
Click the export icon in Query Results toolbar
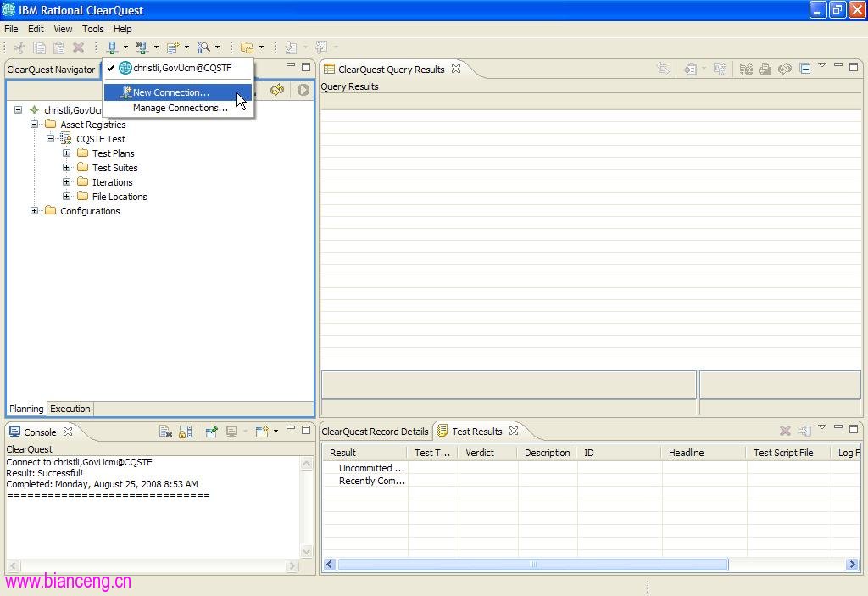pyautogui.click(x=690, y=69)
